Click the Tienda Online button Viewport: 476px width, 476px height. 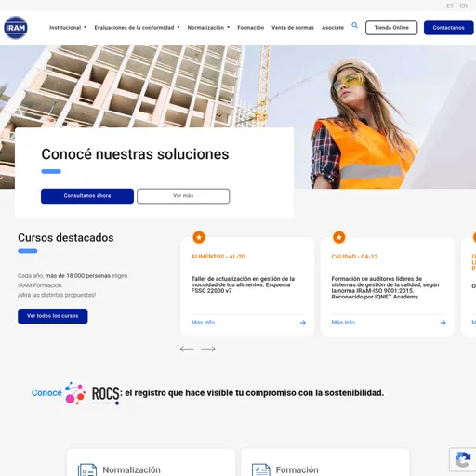(391, 28)
